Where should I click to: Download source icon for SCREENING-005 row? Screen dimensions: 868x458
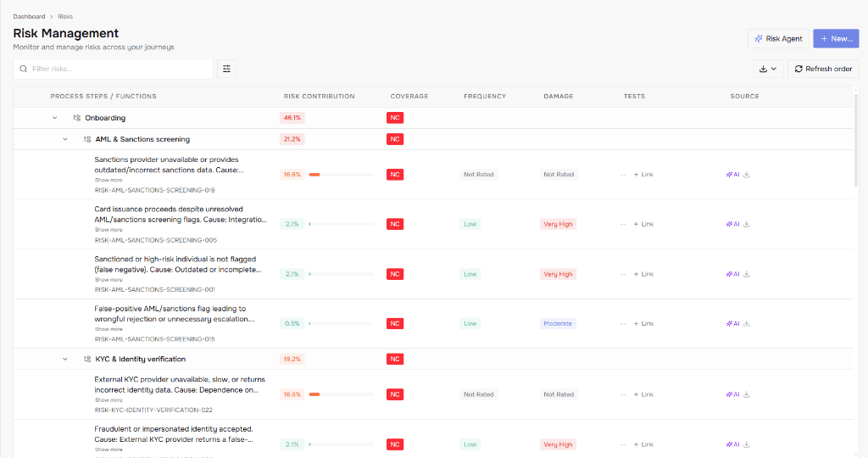(x=746, y=224)
